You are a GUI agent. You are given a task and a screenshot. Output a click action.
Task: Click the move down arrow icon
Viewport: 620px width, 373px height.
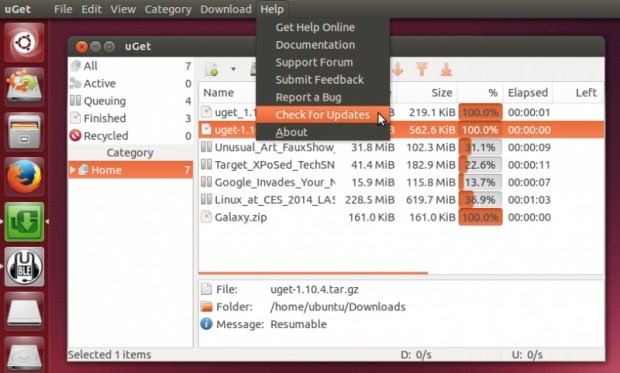[397, 69]
